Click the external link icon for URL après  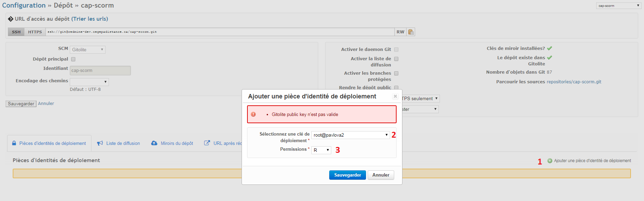click(x=207, y=143)
